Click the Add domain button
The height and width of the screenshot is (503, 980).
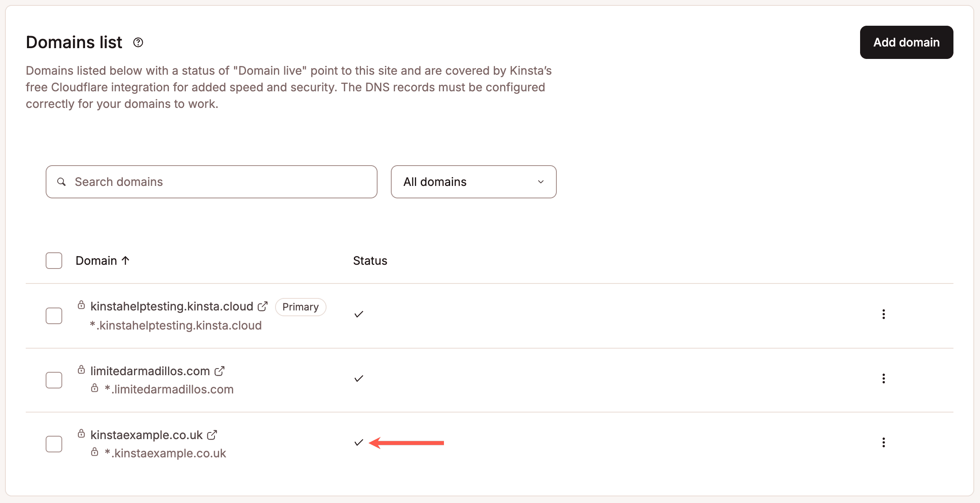[906, 42]
